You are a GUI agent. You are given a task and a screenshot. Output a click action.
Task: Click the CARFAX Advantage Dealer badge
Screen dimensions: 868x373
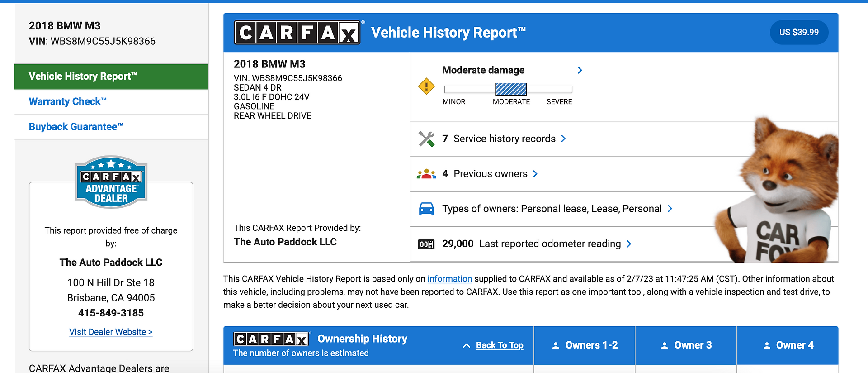pyautogui.click(x=111, y=182)
